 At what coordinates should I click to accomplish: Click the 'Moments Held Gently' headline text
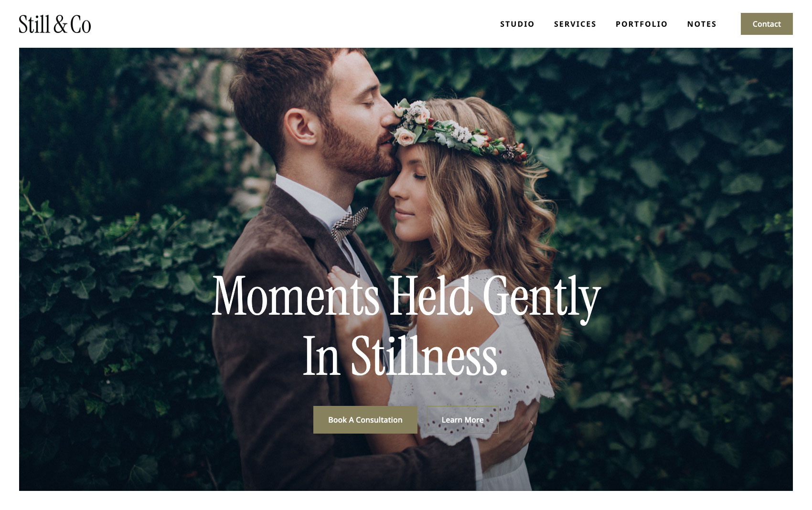tap(406, 296)
